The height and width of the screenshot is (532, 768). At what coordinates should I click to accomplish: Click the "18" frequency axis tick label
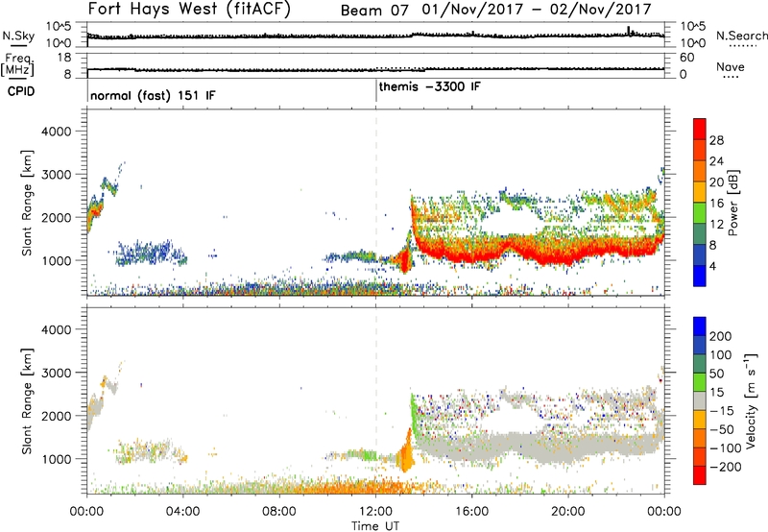tap(64, 58)
